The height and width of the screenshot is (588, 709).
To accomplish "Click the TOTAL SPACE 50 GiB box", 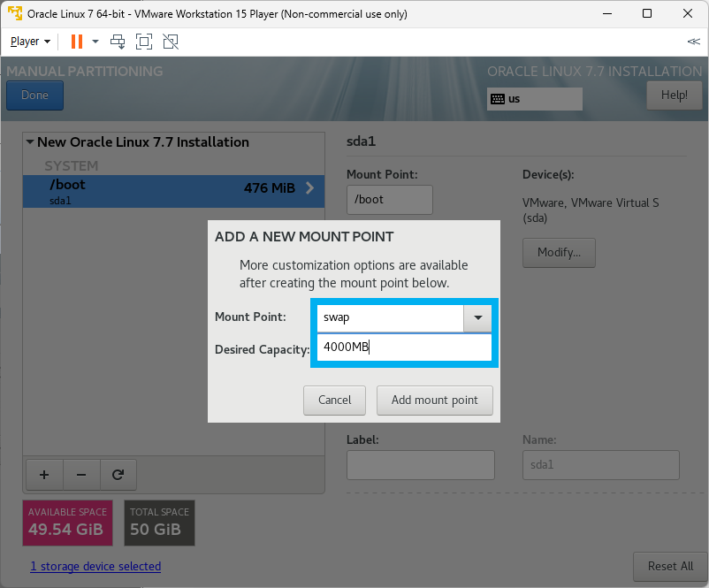I will [160, 523].
